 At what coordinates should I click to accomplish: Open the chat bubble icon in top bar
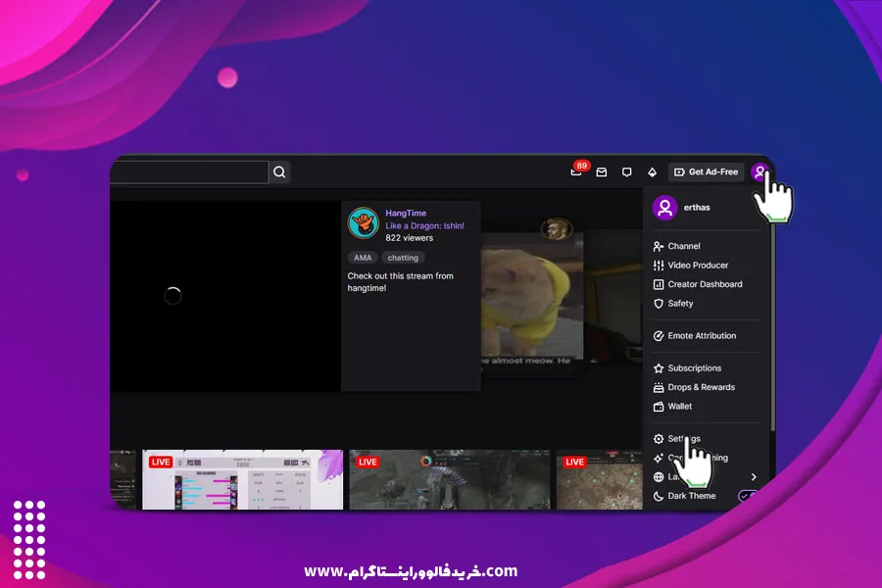pyautogui.click(x=626, y=172)
